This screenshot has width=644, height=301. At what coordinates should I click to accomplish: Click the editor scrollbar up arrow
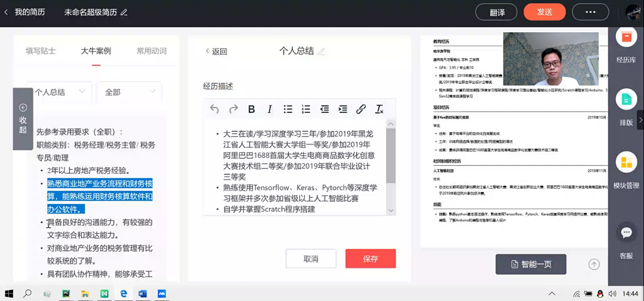point(391,124)
